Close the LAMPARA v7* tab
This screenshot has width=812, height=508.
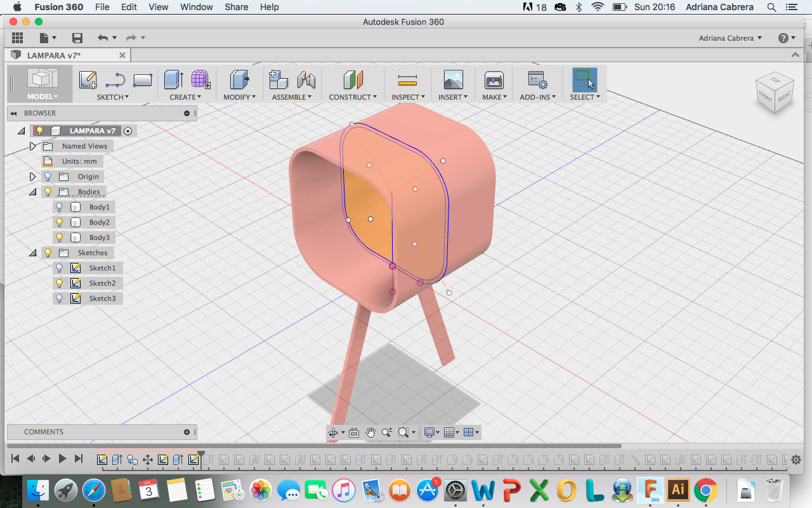[122, 56]
